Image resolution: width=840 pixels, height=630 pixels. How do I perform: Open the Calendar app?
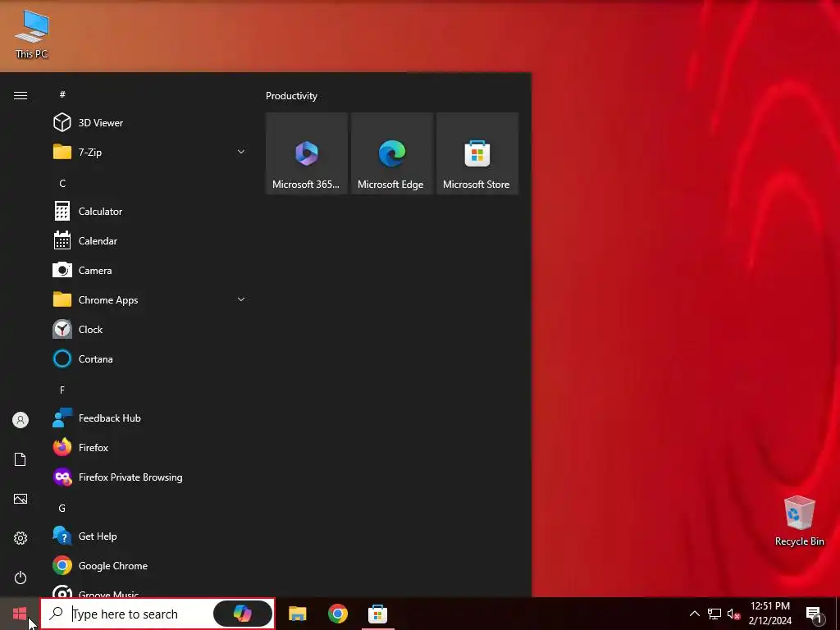150,240
